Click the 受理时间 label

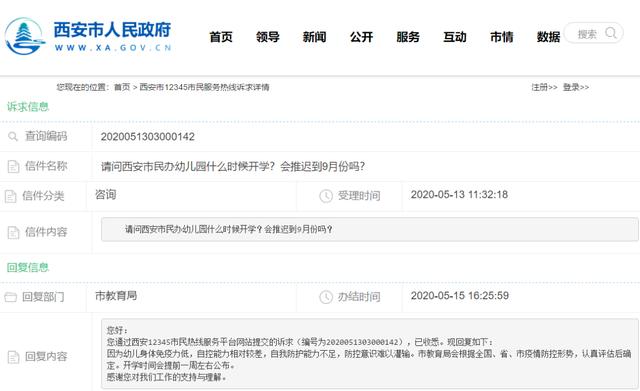pos(359,196)
